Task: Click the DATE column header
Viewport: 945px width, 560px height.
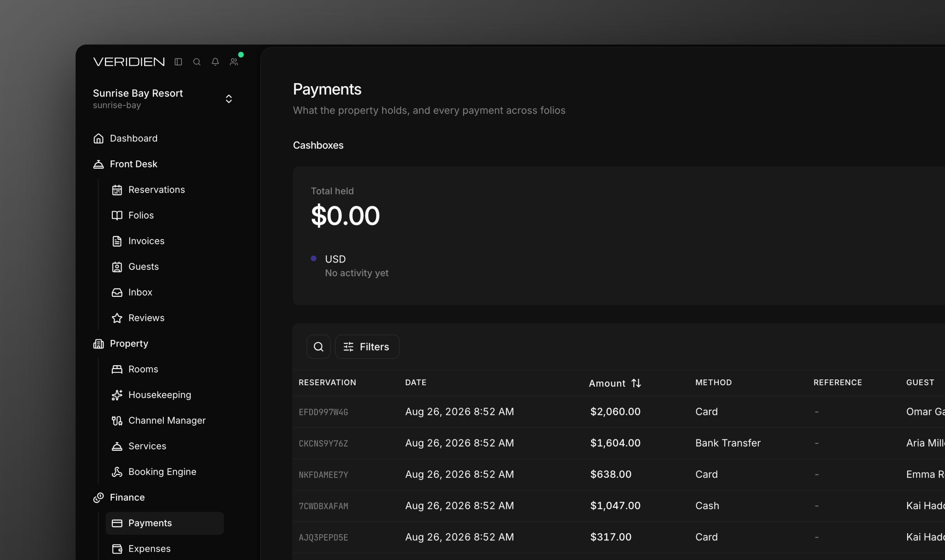Action: pos(416,383)
